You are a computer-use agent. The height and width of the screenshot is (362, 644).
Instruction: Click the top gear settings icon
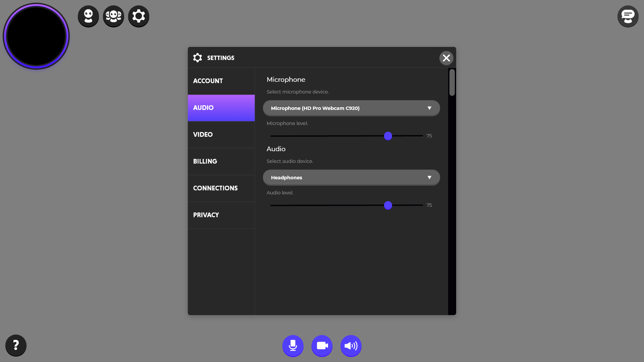(139, 16)
